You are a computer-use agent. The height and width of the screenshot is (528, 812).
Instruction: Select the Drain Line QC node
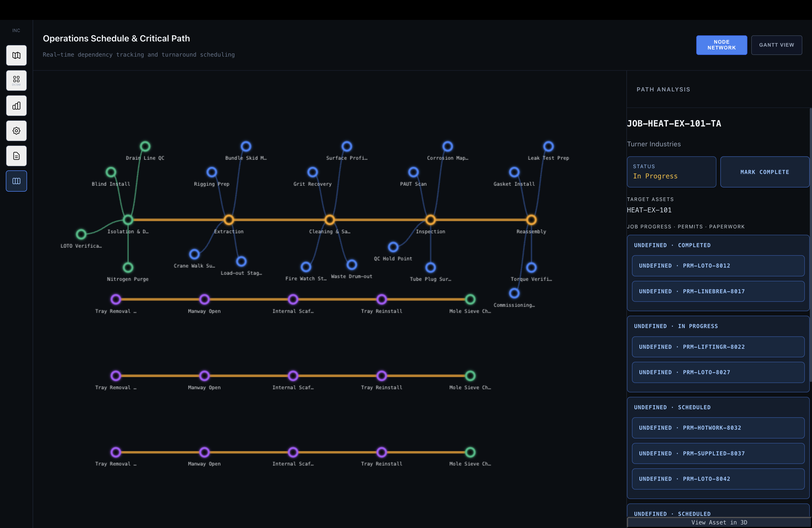click(x=145, y=146)
